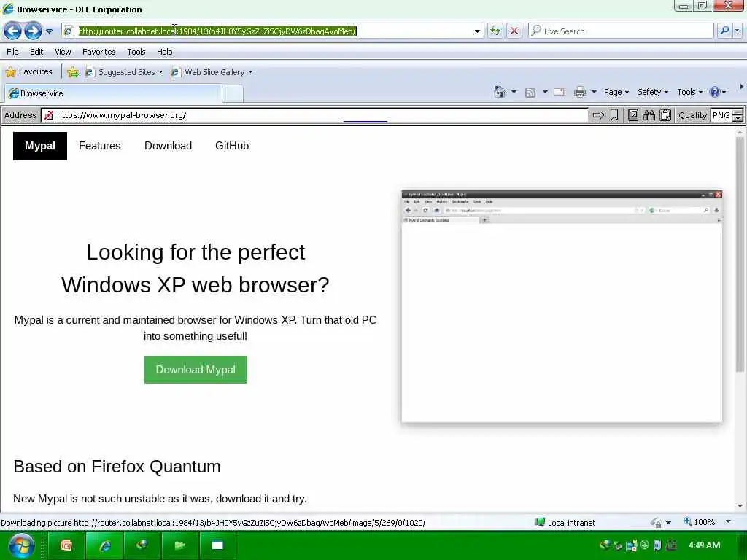Click the blue Help question mark icon
747x560 pixels.
point(715,92)
